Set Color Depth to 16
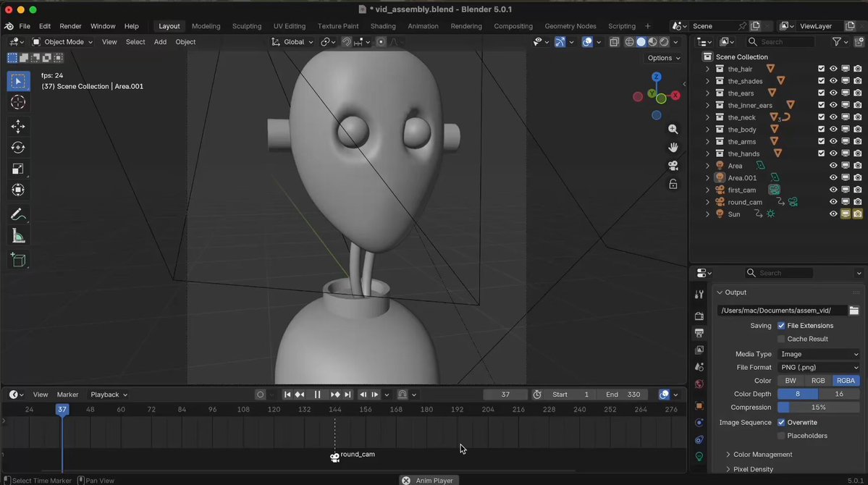Screen dimensions: 868x485 click(839, 395)
